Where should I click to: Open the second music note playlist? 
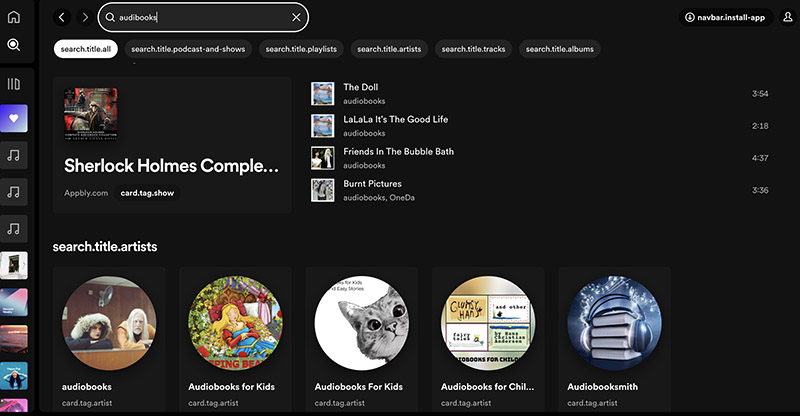click(14, 192)
